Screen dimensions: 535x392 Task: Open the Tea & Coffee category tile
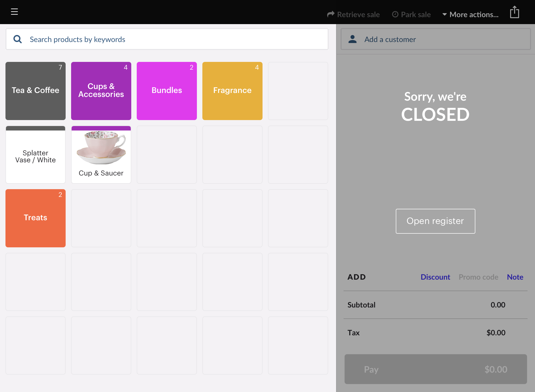coord(36,91)
